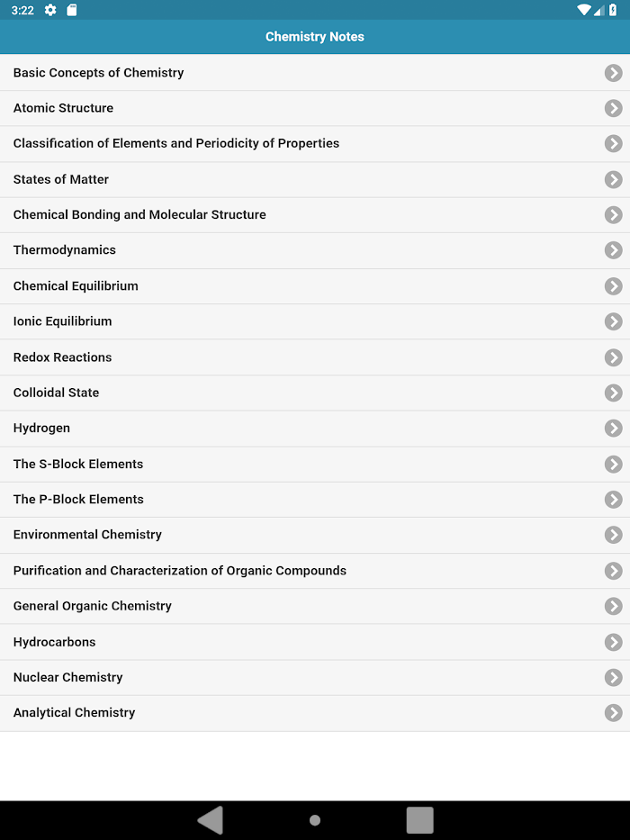Select Chemical Equilibrium chapter
The image size is (630, 840).
[315, 286]
